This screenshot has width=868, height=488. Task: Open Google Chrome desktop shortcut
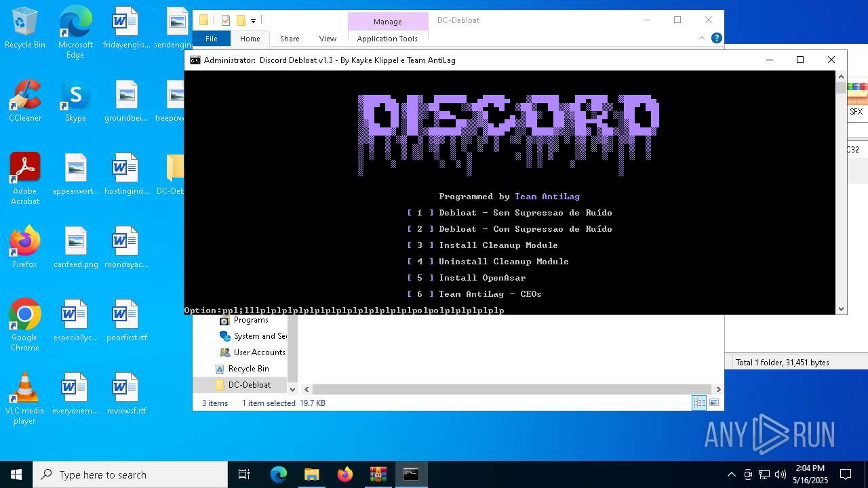pyautogui.click(x=25, y=325)
